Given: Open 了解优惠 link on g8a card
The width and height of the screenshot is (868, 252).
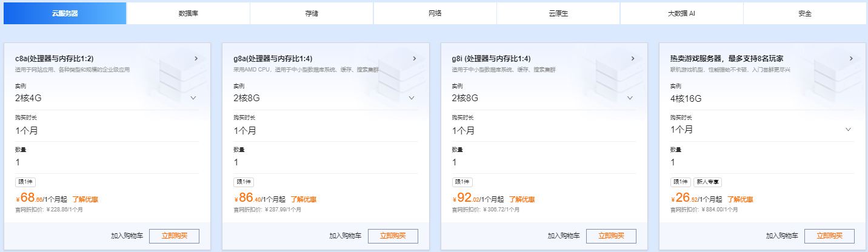Looking at the screenshot, I should [304, 199].
